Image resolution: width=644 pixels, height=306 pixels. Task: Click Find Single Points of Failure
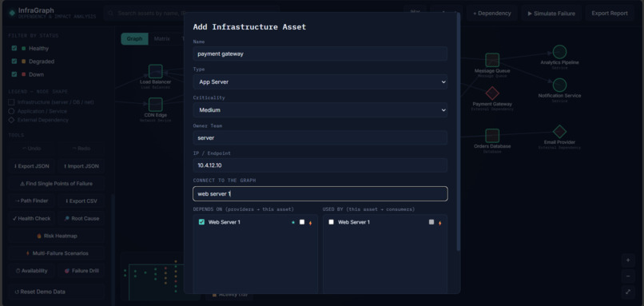point(56,184)
